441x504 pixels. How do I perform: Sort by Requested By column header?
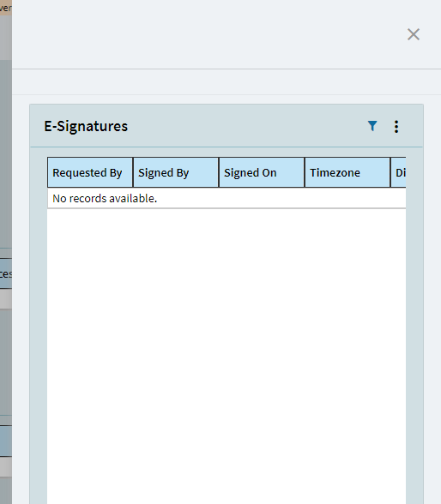point(90,172)
